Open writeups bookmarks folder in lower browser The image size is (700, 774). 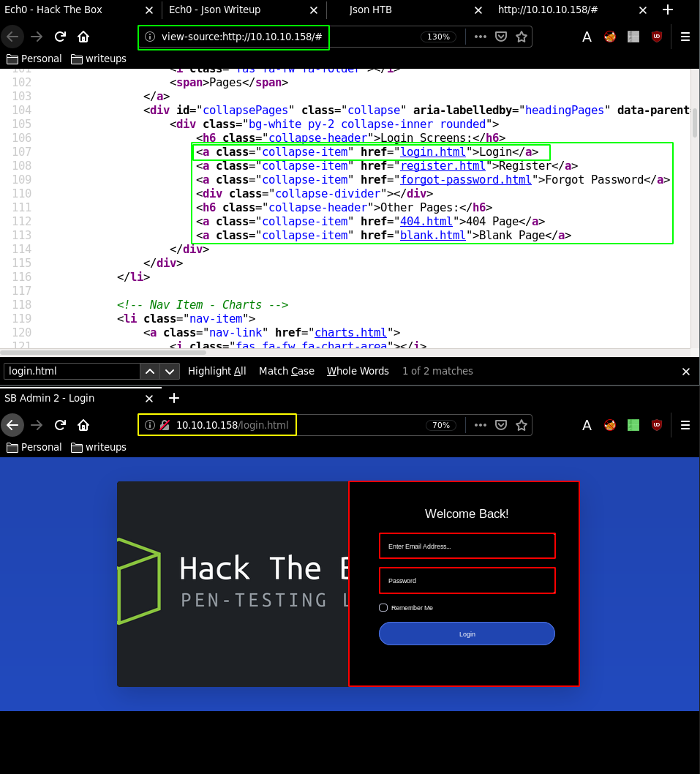click(99, 447)
